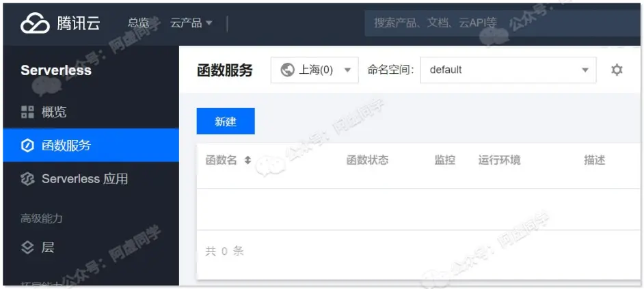Go to 总览 in top navigation

(139, 23)
